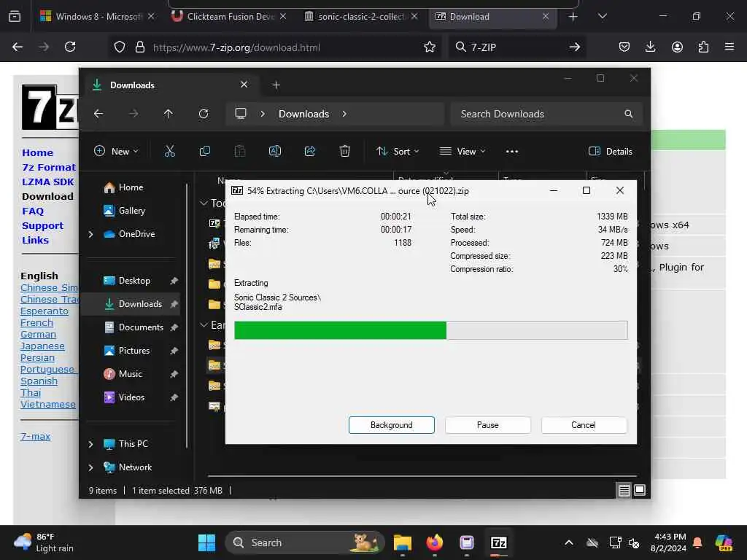
Task: Click the Rename icon in Explorer toolbar
Action: 275,152
